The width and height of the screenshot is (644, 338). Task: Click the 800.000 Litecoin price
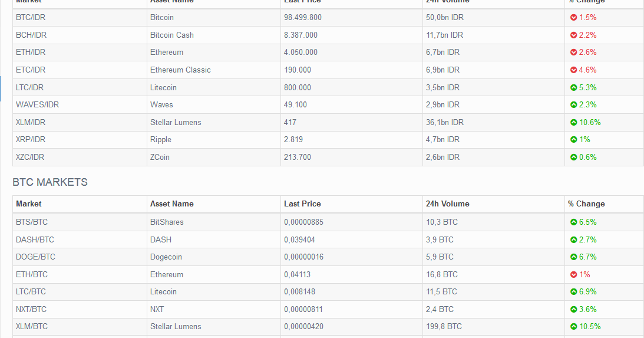tap(298, 87)
